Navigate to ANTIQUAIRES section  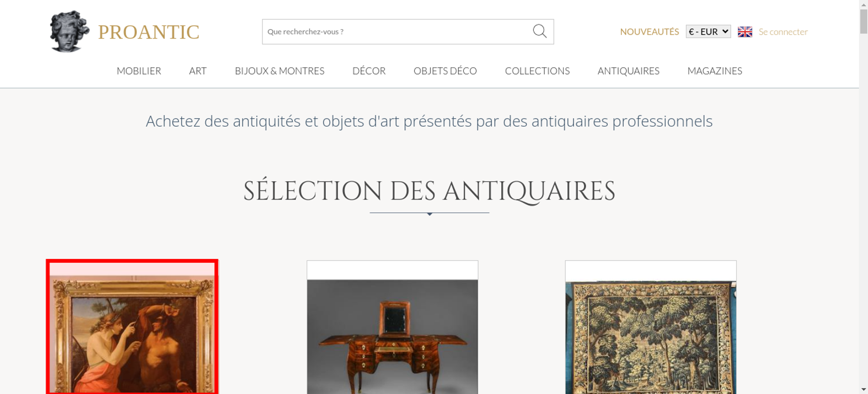point(628,71)
